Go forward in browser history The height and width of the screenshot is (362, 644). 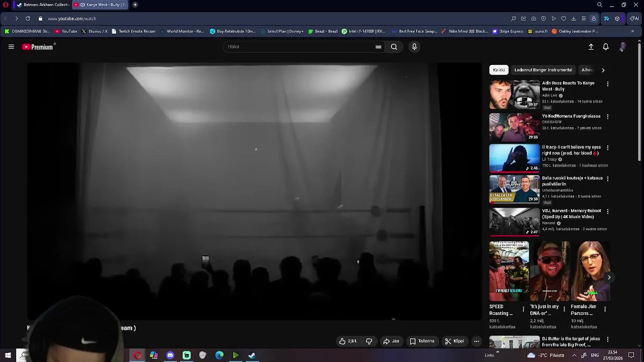(x=17, y=19)
